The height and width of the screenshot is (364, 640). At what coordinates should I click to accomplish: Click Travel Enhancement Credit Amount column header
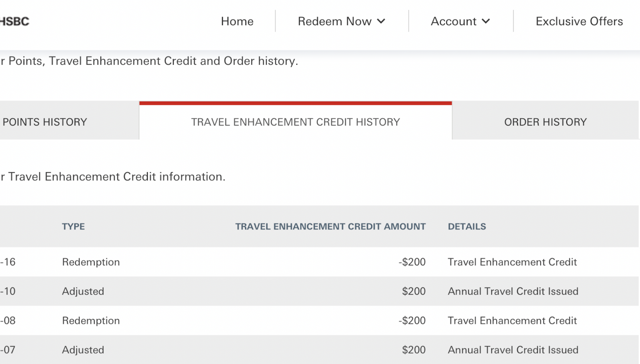tap(330, 227)
